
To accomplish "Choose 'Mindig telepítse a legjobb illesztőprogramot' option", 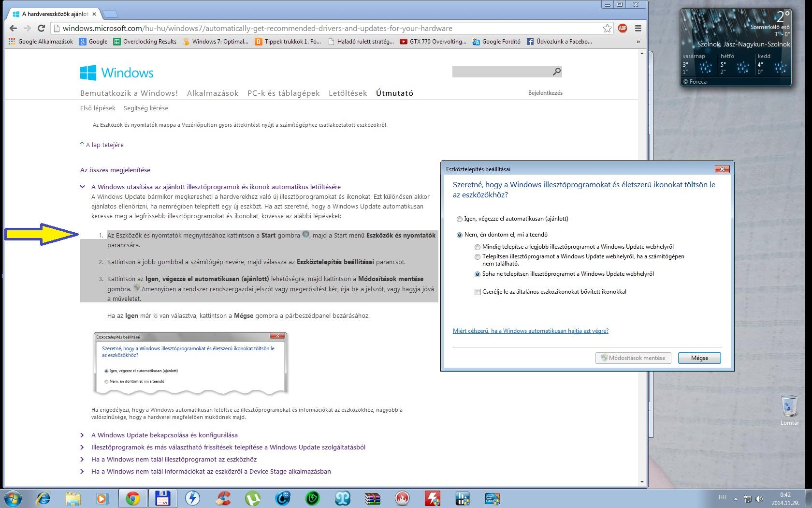I will (x=478, y=247).
